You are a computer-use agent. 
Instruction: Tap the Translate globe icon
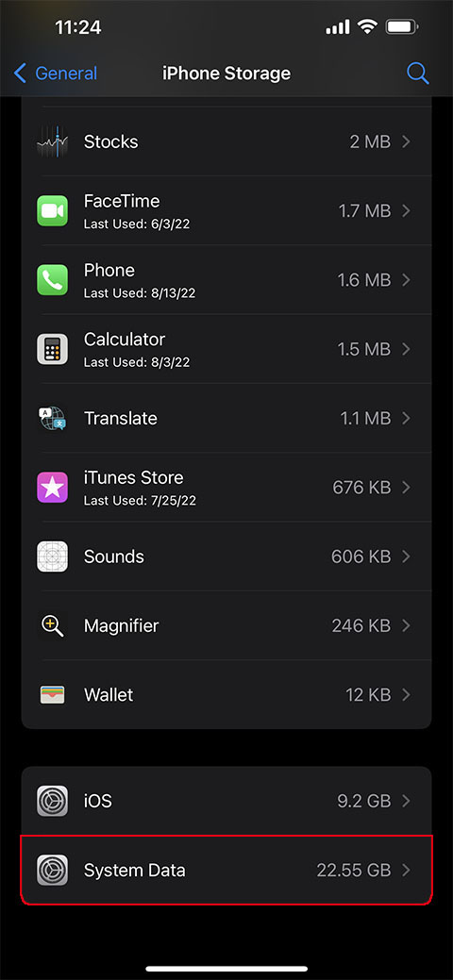(53, 418)
